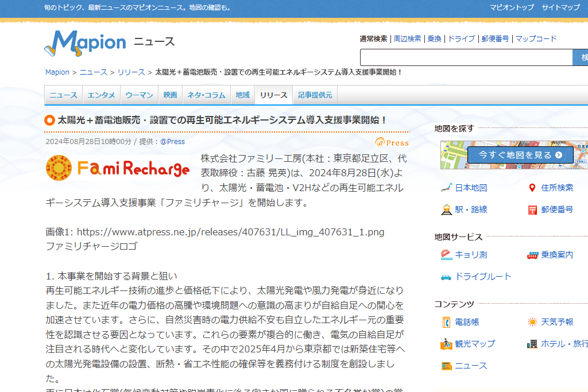Select ドライブ search mode
The width and height of the screenshot is (588, 392).
[461, 39]
